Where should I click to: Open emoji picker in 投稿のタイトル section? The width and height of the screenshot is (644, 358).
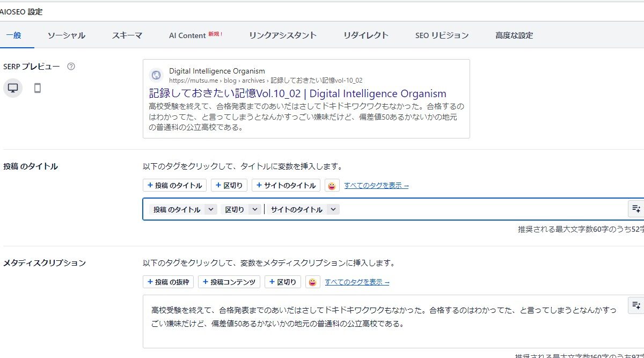click(332, 186)
